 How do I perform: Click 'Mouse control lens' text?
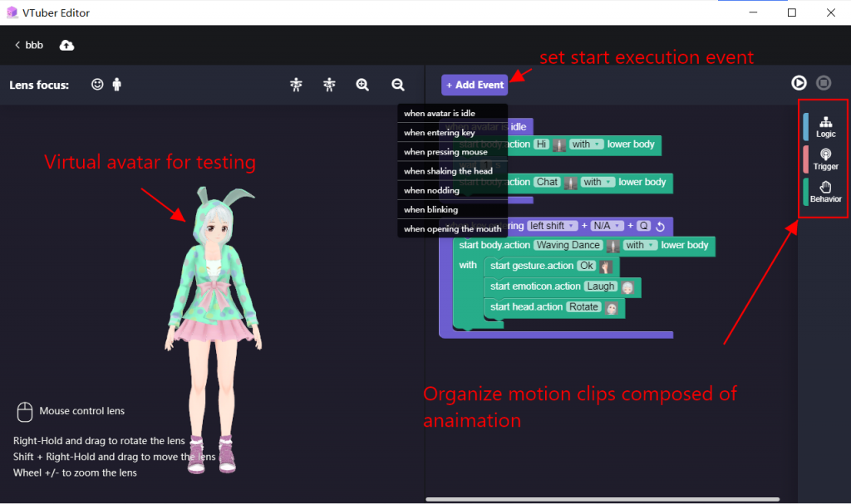pos(82,411)
